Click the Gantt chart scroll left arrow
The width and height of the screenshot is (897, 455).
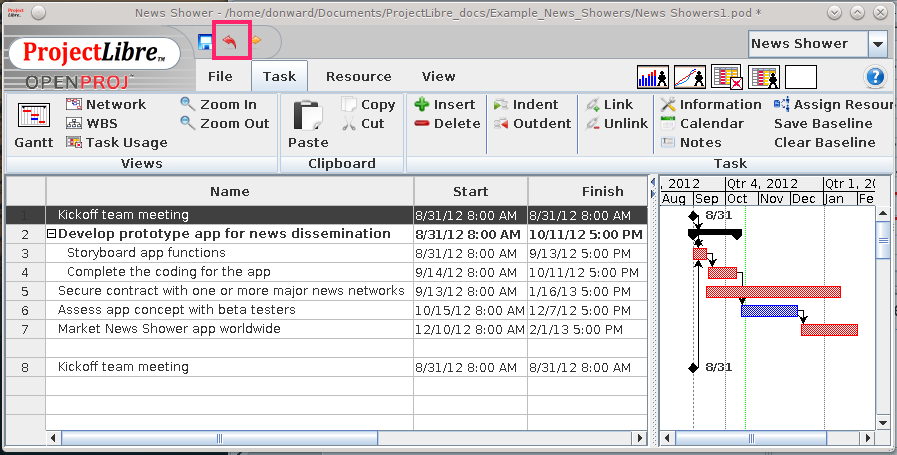tap(667, 438)
